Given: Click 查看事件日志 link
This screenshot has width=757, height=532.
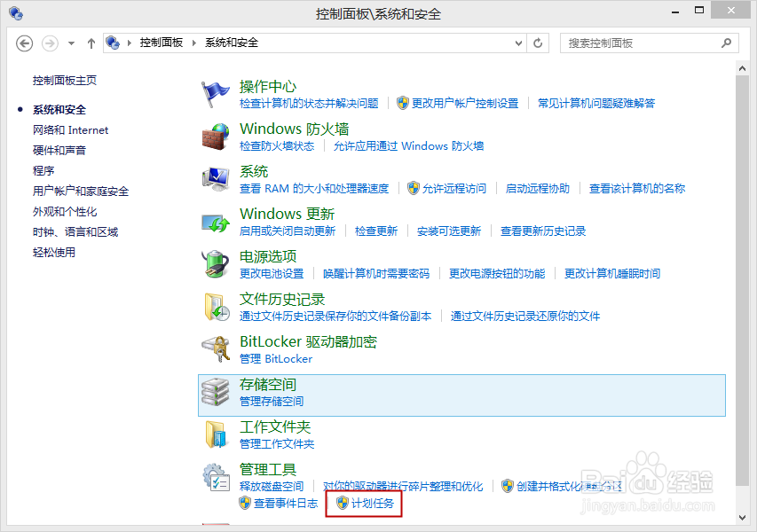Looking at the screenshot, I should pos(286,504).
